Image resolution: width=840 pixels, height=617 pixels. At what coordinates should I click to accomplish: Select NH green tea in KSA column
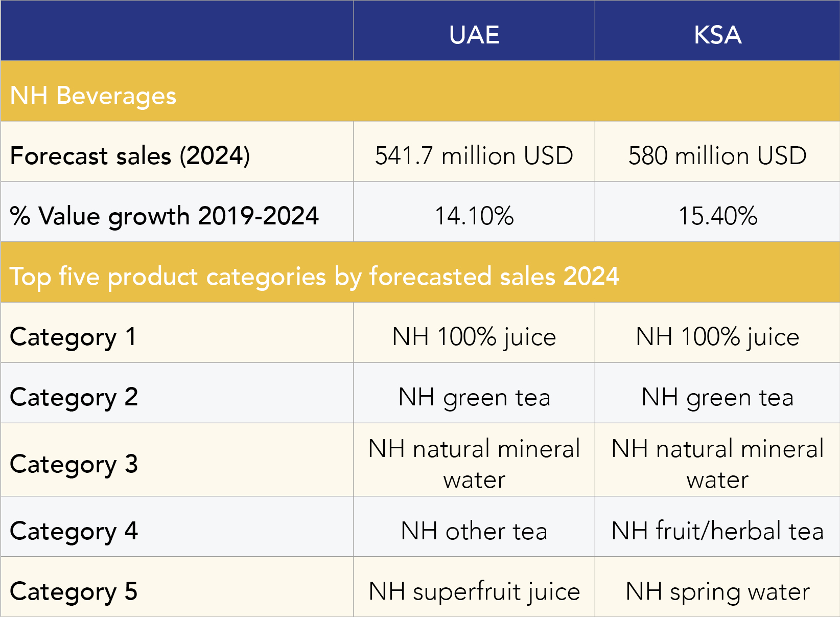717,397
